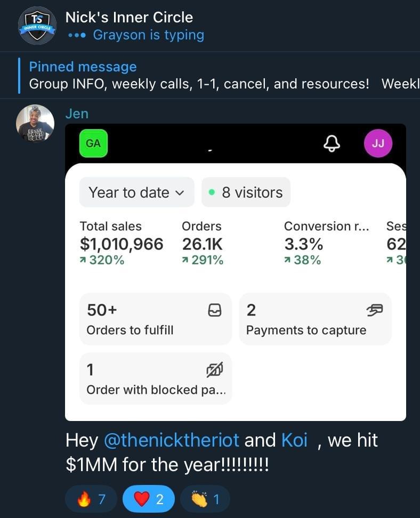Open the JJ account avatar
This screenshot has height=518, width=420.
(378, 143)
